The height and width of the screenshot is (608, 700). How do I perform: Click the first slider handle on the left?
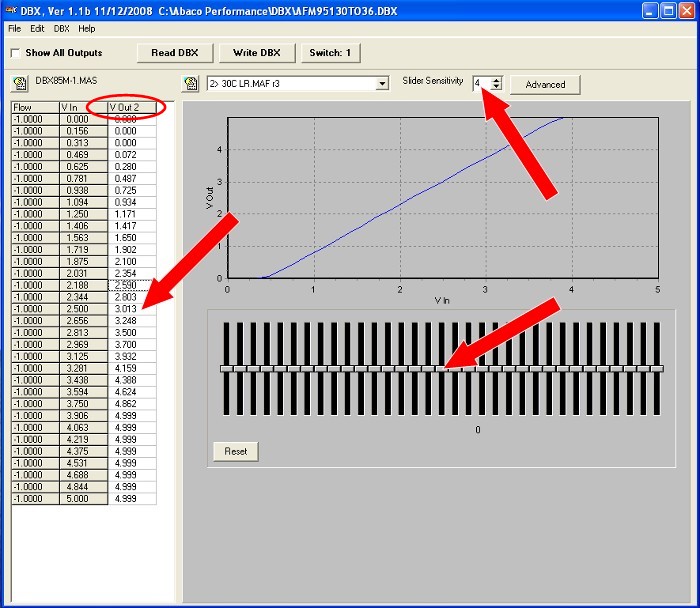click(x=228, y=369)
